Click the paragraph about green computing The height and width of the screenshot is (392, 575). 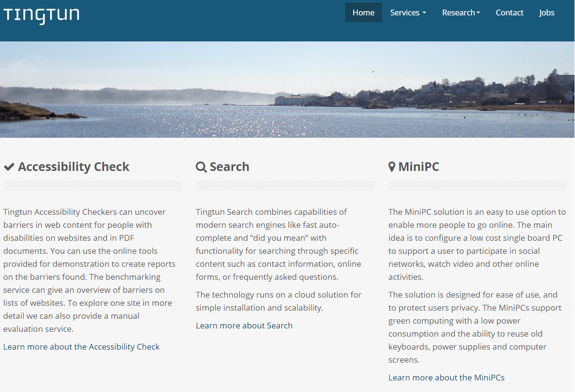[x=474, y=327]
